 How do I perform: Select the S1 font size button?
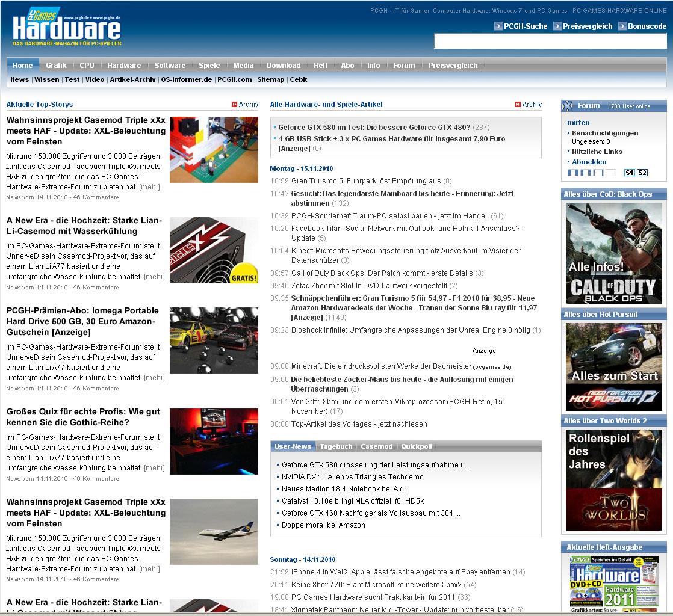tap(629, 173)
